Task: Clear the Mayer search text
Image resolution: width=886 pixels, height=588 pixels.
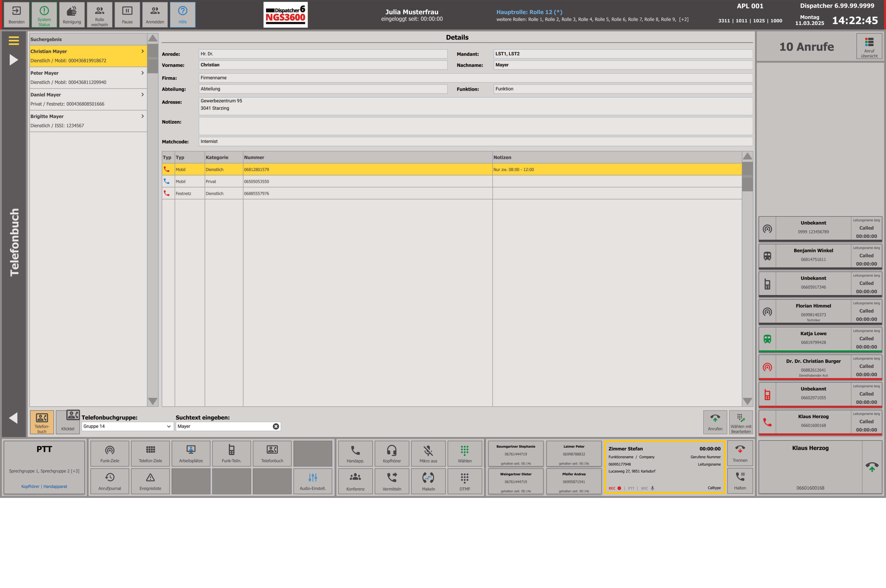Action: (x=276, y=426)
